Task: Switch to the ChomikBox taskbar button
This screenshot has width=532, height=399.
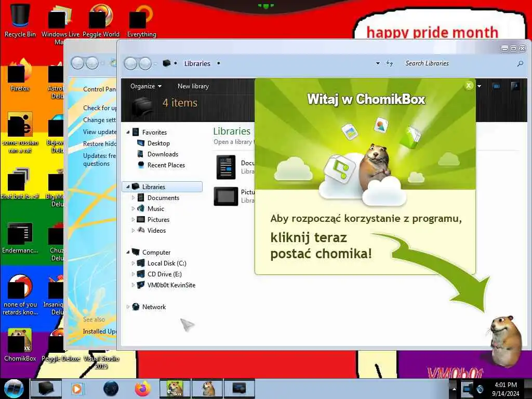Action: point(175,389)
